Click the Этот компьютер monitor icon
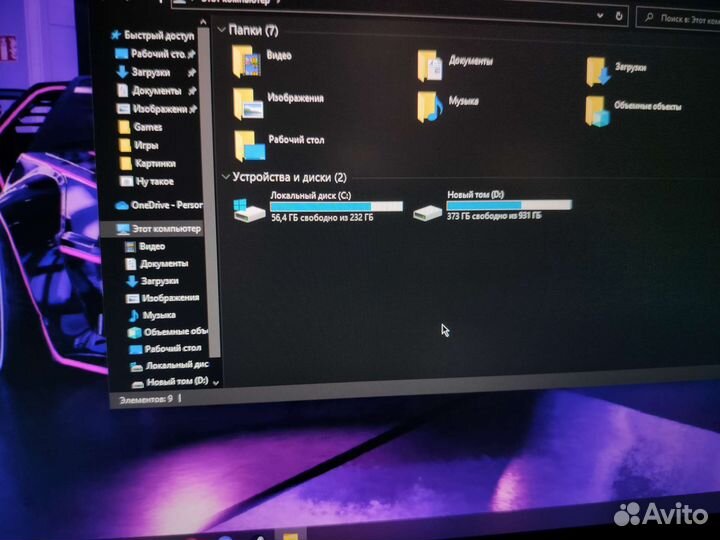 pyautogui.click(x=123, y=229)
